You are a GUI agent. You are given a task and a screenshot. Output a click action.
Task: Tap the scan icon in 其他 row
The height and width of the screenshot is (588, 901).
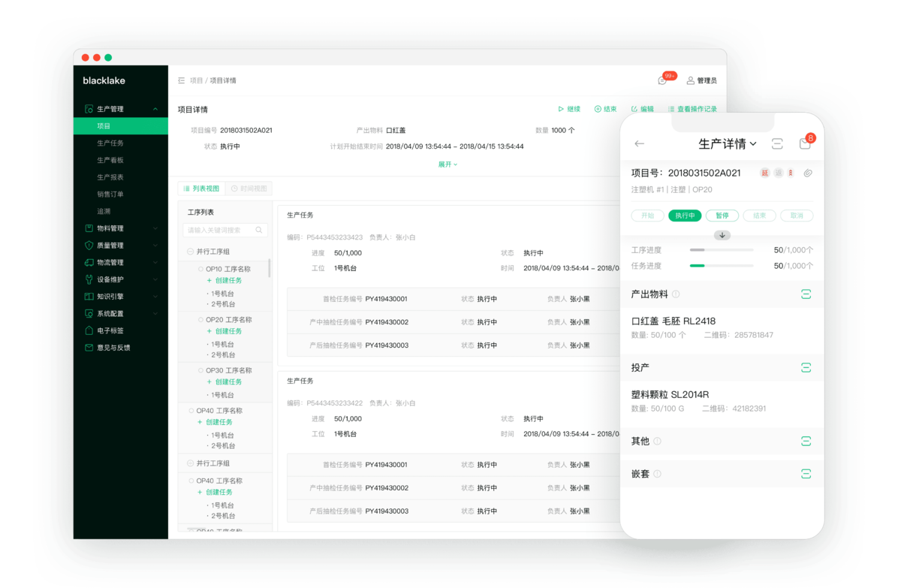(x=806, y=441)
